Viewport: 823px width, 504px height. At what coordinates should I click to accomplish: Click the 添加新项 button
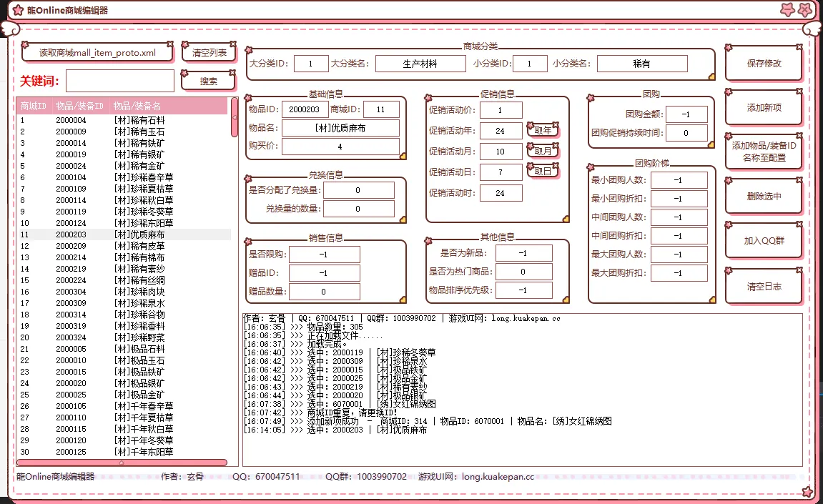tap(764, 108)
